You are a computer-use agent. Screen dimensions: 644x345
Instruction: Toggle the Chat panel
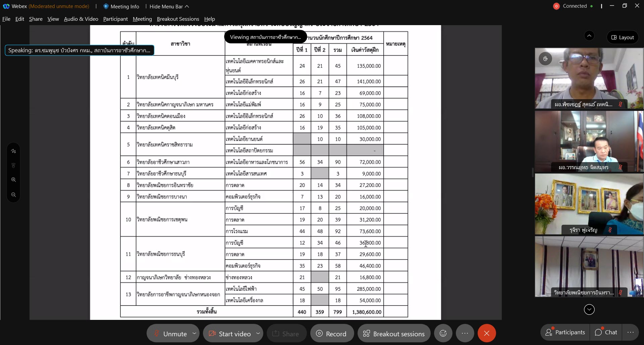(x=606, y=332)
